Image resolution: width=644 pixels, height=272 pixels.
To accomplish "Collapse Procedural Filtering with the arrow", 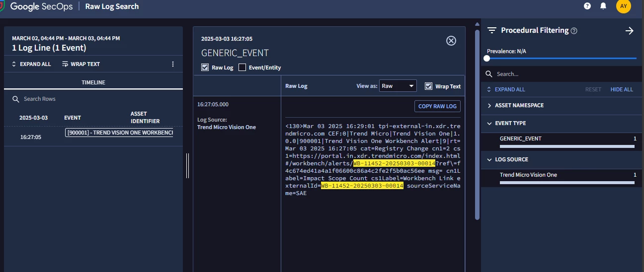I will coord(630,31).
